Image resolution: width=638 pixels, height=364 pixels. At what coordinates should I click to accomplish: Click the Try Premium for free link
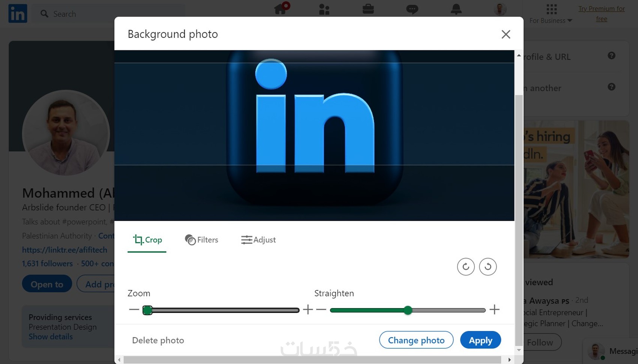(x=602, y=14)
